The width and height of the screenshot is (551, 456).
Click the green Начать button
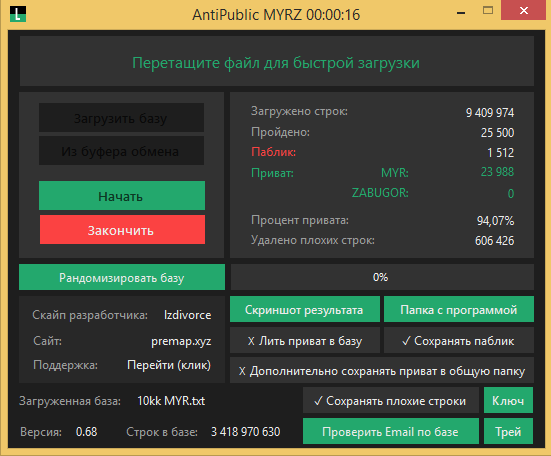tap(122, 196)
